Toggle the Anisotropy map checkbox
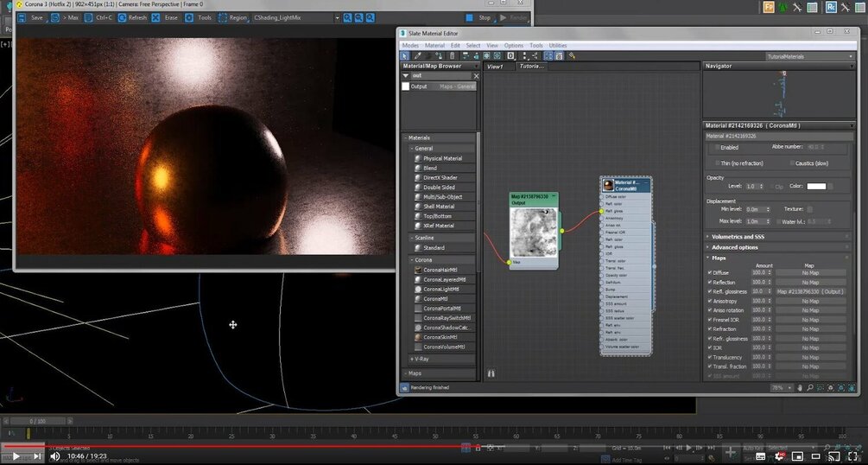Screen dimensions: 868x465 710,301
